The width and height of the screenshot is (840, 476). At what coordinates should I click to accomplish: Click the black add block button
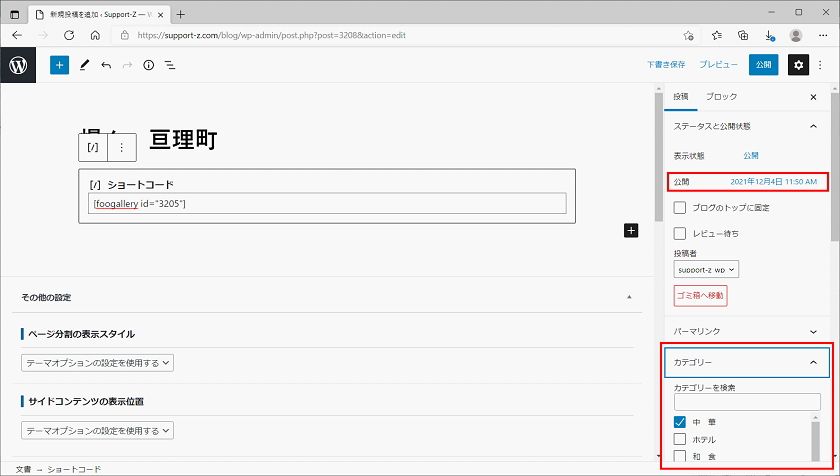point(631,230)
